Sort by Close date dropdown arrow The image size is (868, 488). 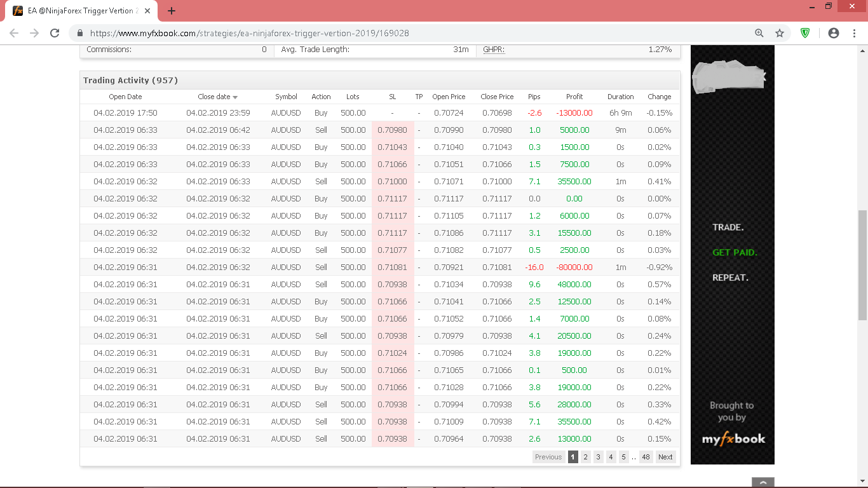pos(235,97)
